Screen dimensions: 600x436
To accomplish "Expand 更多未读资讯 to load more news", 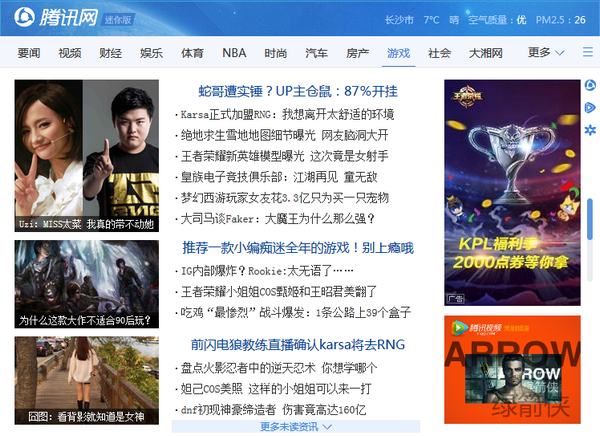I will point(296,426).
